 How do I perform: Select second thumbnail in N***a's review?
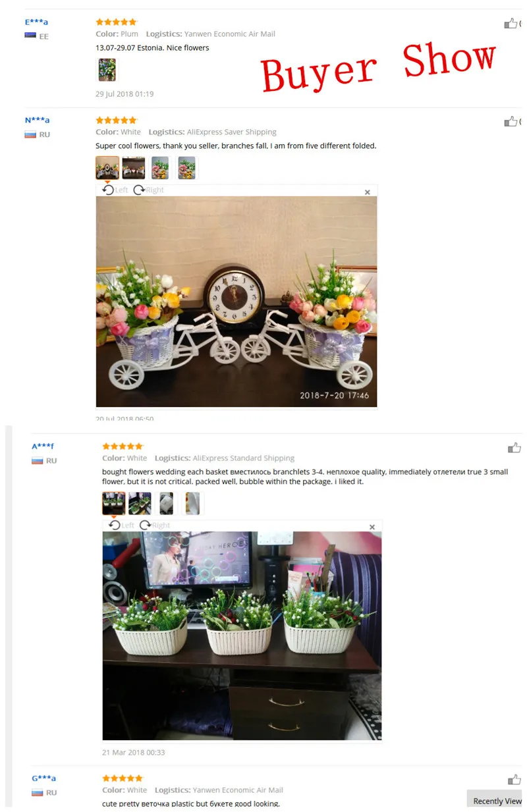pos(134,168)
